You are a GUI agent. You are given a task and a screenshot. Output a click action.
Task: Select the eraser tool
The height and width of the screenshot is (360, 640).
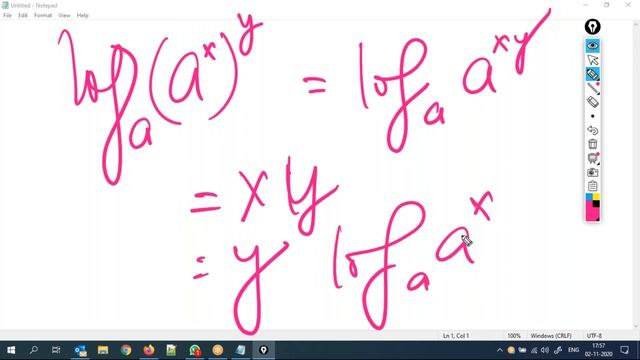[593, 102]
